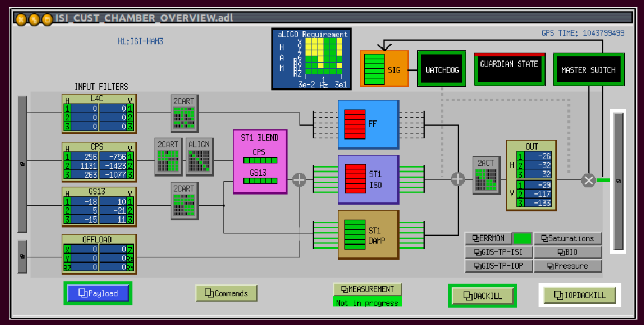Open the ST1 DAMP filter block

[368, 235]
